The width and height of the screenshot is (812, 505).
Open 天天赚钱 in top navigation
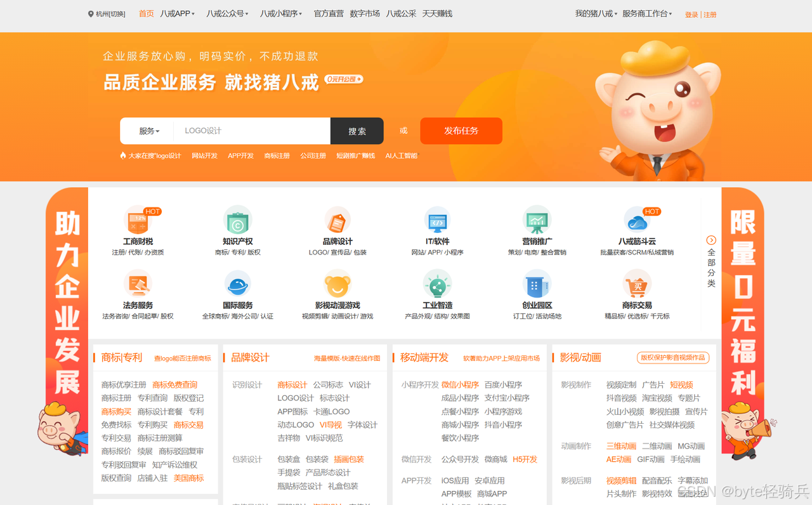tap(438, 13)
